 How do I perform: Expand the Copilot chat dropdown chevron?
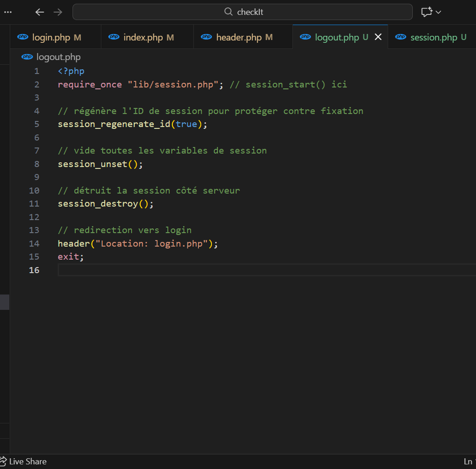pyautogui.click(x=438, y=12)
